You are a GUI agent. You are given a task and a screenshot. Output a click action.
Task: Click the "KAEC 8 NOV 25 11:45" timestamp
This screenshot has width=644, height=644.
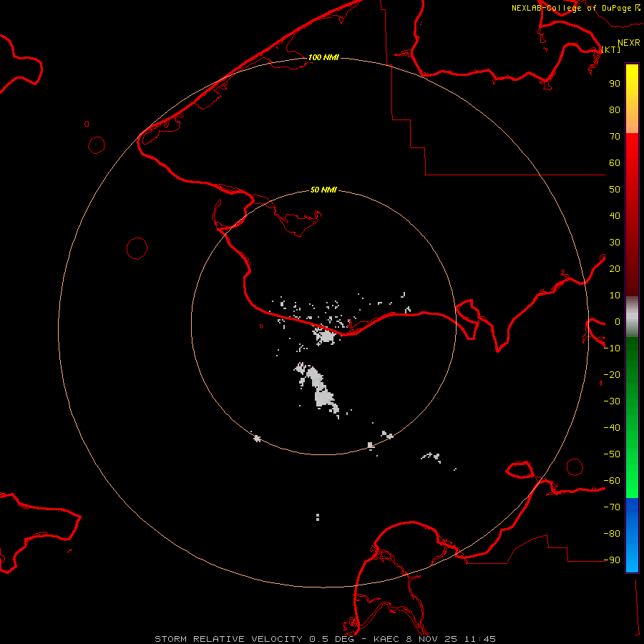click(x=434, y=639)
